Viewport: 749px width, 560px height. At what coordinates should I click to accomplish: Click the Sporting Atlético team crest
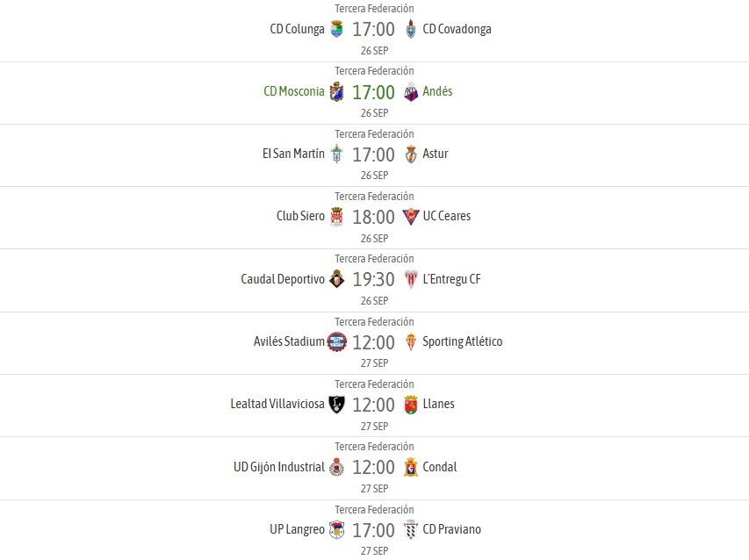[x=411, y=341]
